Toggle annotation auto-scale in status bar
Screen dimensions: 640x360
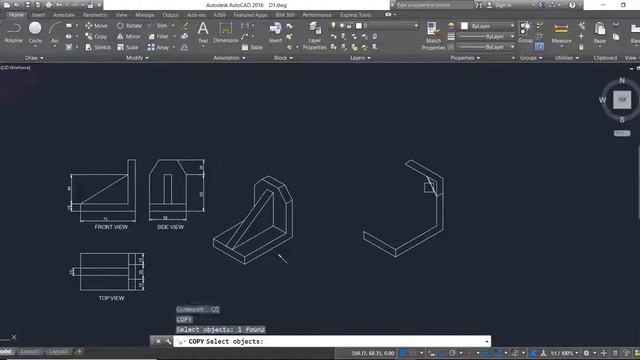(543, 353)
